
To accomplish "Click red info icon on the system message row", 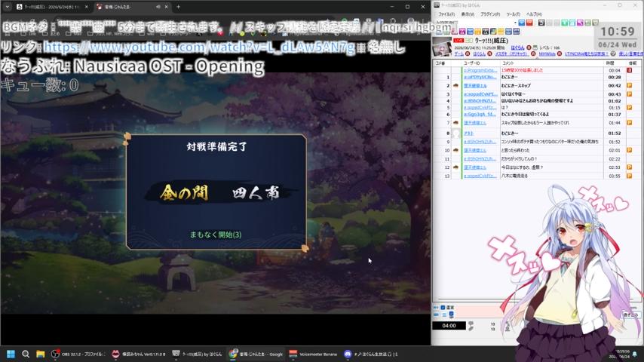I will (629, 70).
